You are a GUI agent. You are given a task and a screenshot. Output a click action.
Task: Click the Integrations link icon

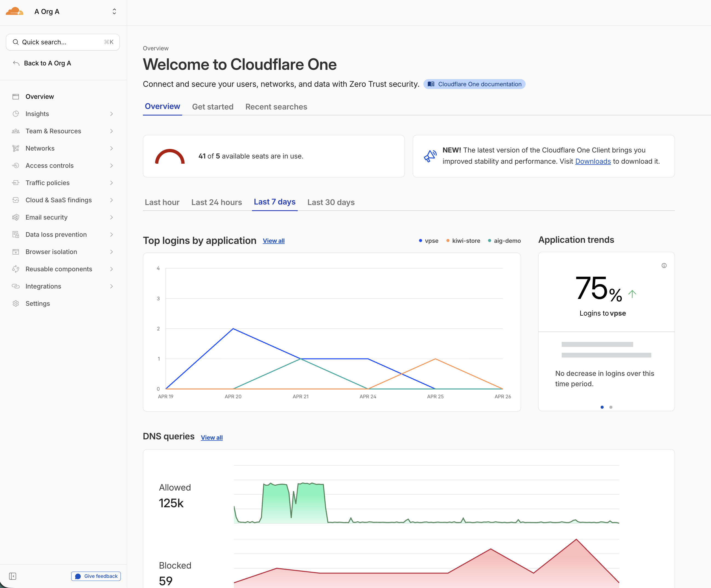pyautogui.click(x=16, y=287)
